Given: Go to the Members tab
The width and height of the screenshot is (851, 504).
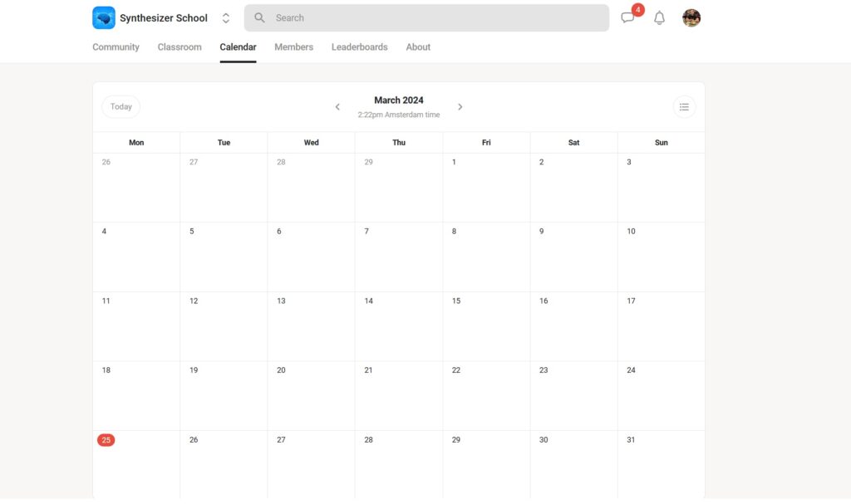Looking at the screenshot, I should tap(293, 47).
